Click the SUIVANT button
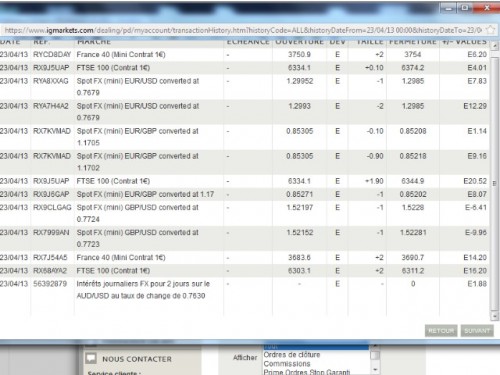The width and height of the screenshot is (500, 375). tap(477, 331)
